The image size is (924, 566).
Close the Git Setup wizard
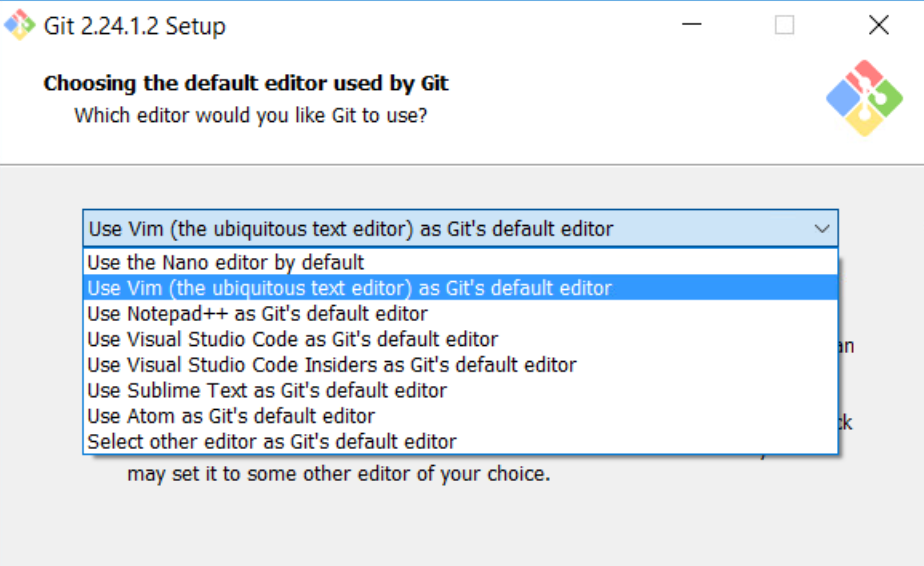[878, 25]
